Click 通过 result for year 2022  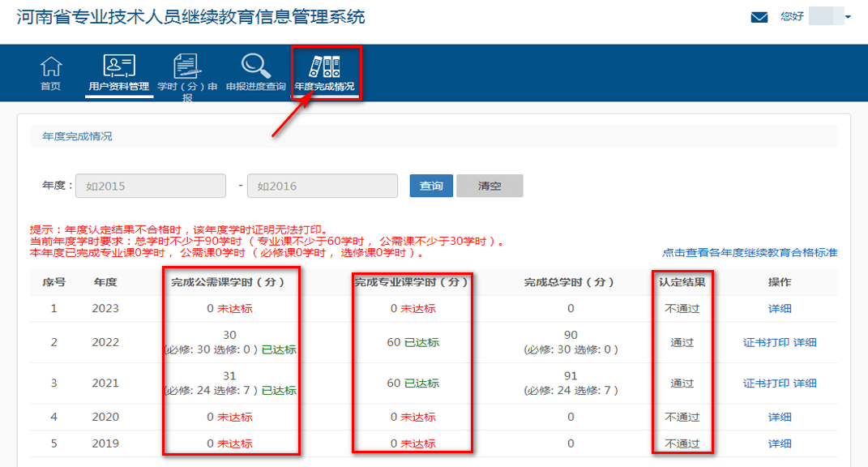pyautogui.click(x=682, y=342)
